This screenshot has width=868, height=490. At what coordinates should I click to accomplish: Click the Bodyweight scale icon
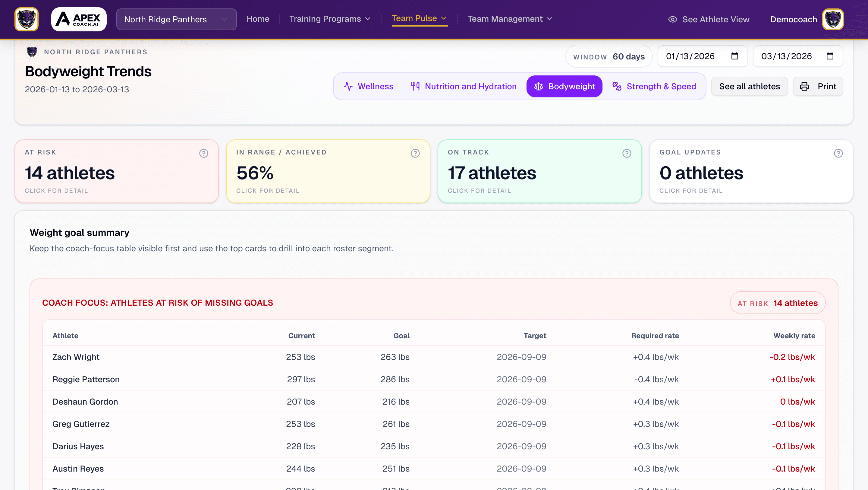pos(539,86)
